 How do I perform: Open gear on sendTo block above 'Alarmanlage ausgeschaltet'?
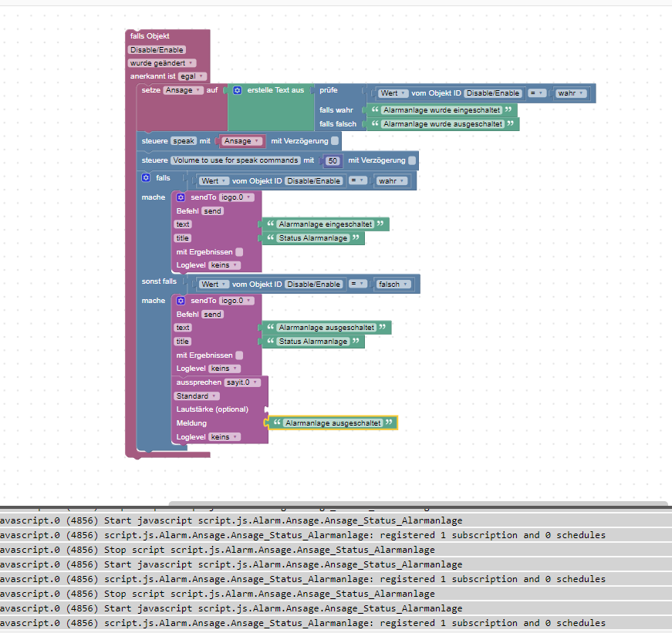(181, 301)
